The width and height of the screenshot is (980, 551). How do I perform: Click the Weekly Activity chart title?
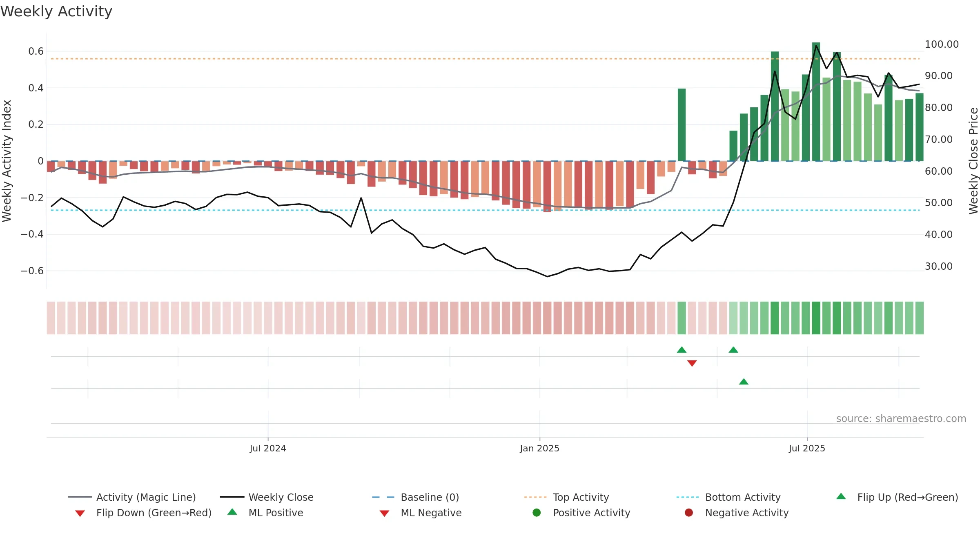[56, 11]
